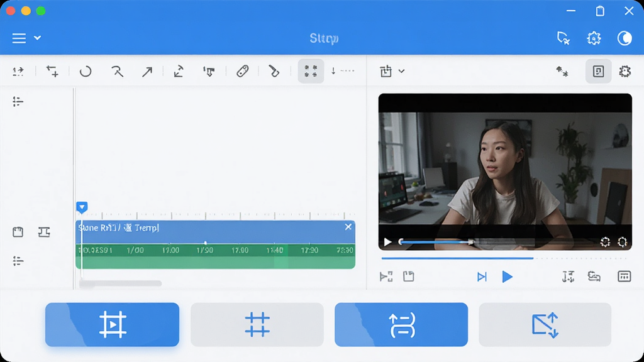
Task: Toggle dark mode with the moon icon
Action: click(625, 38)
